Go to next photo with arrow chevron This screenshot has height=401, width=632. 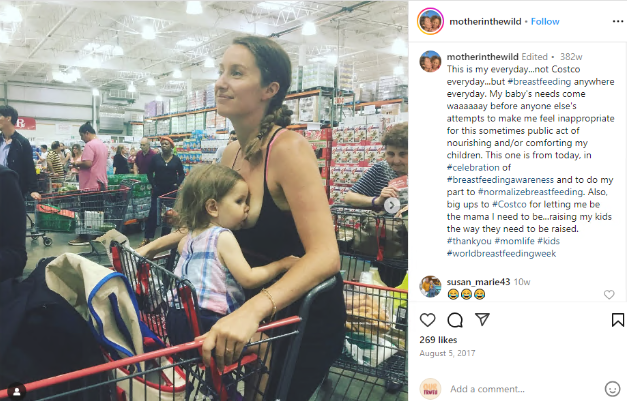(391, 206)
